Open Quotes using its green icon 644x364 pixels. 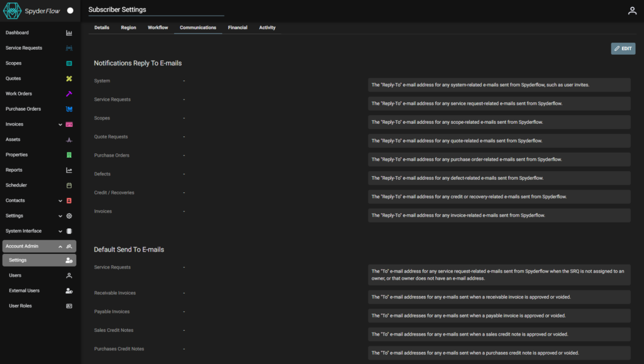[69, 79]
